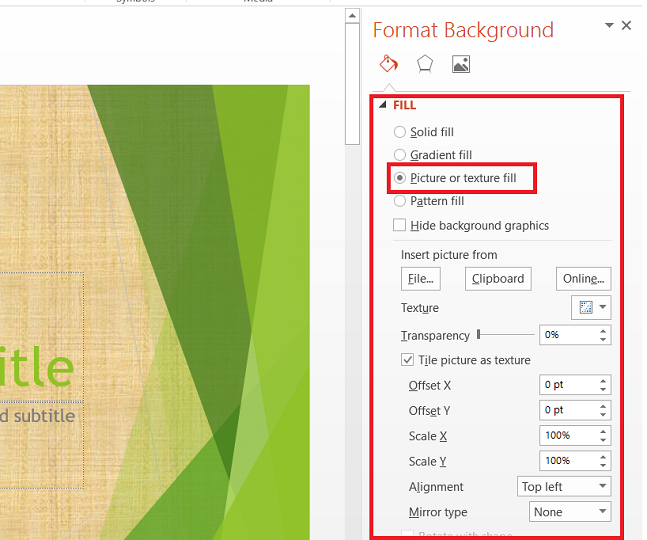The image size is (647, 540).
Task: Select the subtitle placeholder text
Action: point(37,416)
